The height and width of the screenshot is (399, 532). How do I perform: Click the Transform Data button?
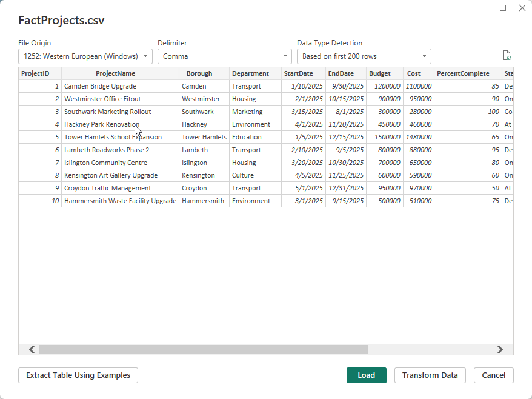pos(430,375)
